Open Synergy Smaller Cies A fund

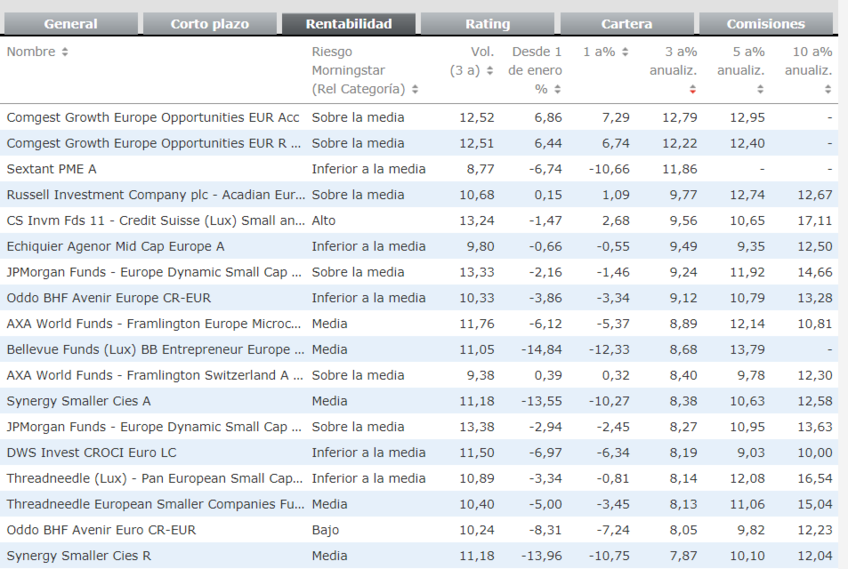click(78, 401)
